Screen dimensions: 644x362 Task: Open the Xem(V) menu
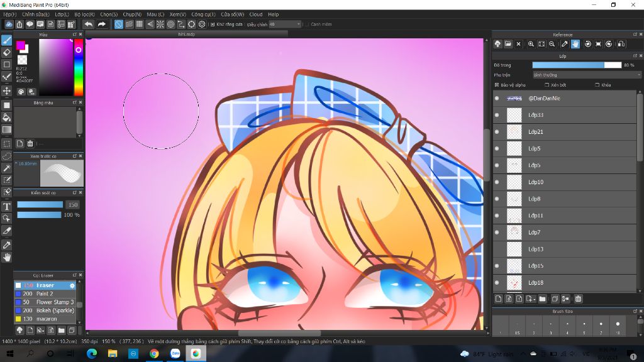[178, 14]
